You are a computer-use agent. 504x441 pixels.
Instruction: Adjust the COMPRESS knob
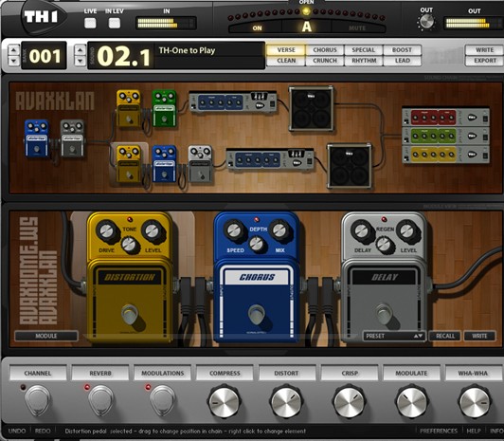224,402
